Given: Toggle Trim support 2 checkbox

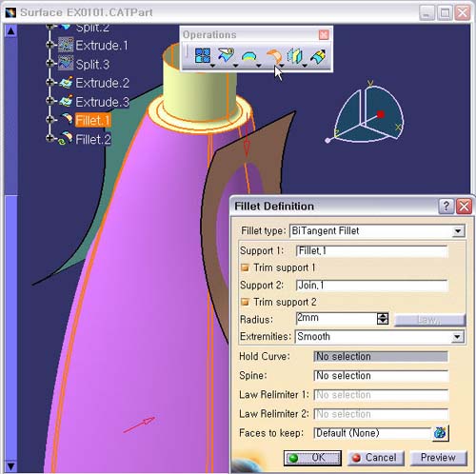Looking at the screenshot, I should pyautogui.click(x=245, y=302).
